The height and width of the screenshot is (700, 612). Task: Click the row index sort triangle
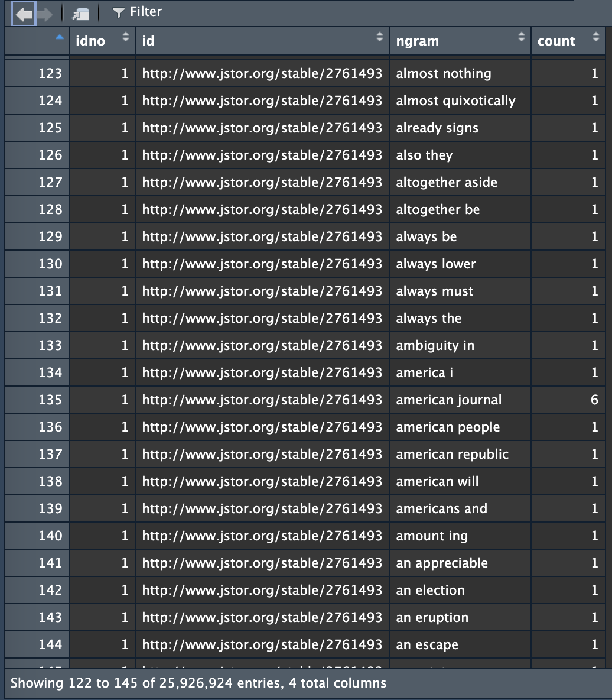(58, 38)
